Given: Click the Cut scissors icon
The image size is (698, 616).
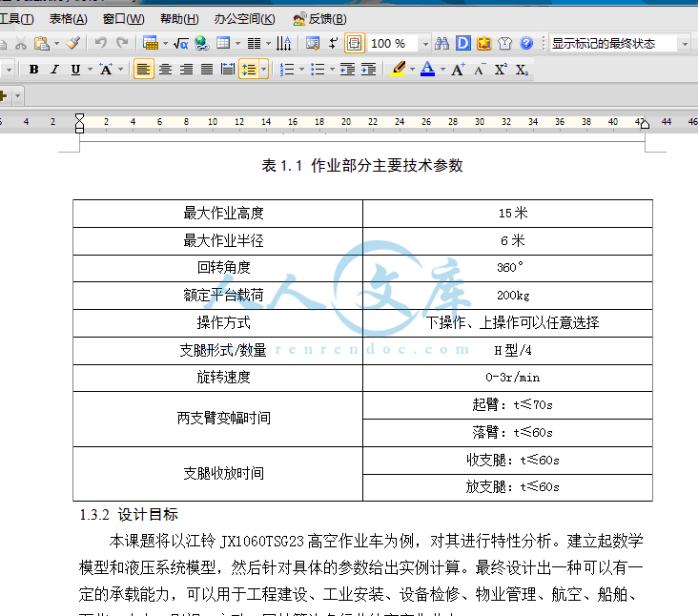Looking at the screenshot, I should pos(20,43).
